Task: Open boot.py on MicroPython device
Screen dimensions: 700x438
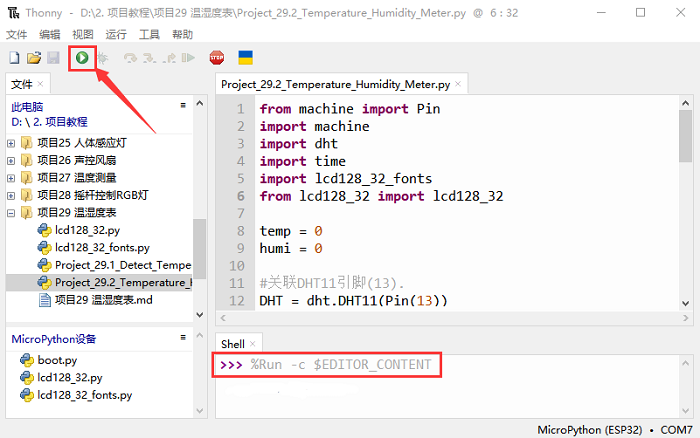Action: pos(57,360)
